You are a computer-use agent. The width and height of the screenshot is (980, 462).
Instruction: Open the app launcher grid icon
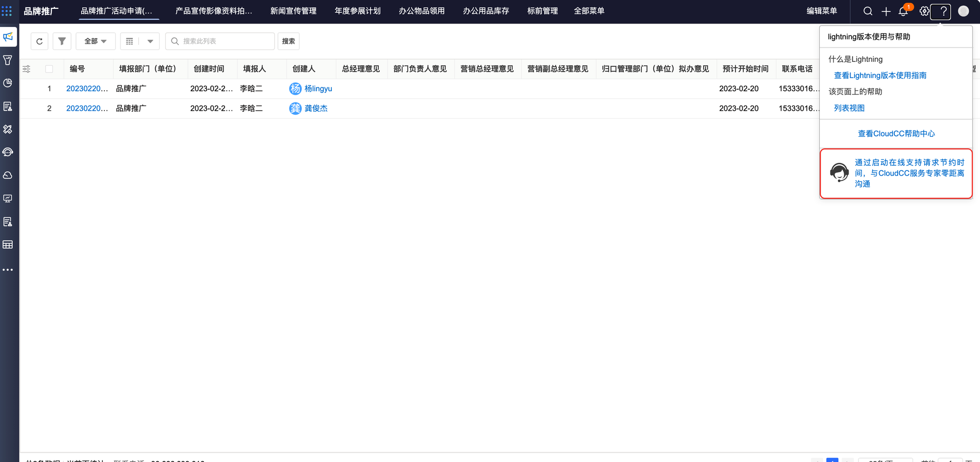[x=7, y=11]
